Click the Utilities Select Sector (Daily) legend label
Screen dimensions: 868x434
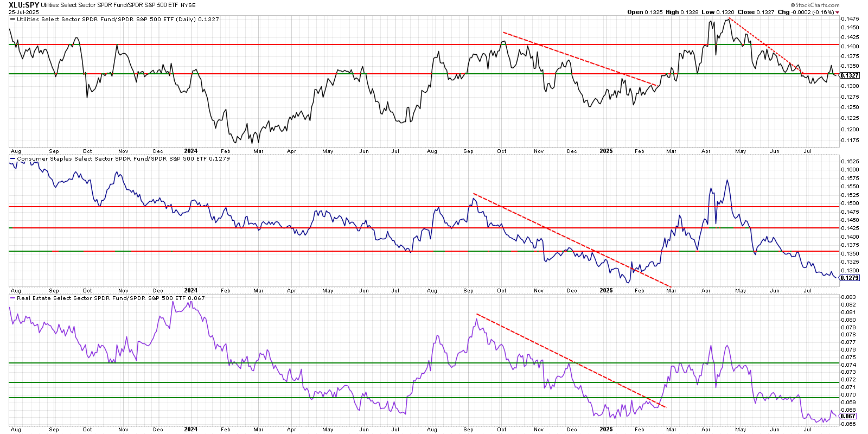pyautogui.click(x=118, y=19)
